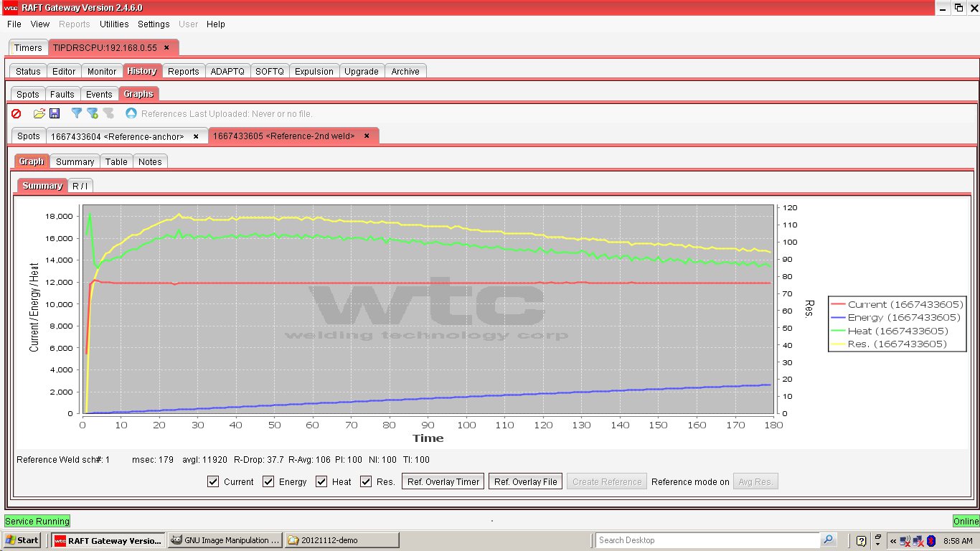The height and width of the screenshot is (551, 980).
Task: Open the Utilities menu
Action: 114,24
